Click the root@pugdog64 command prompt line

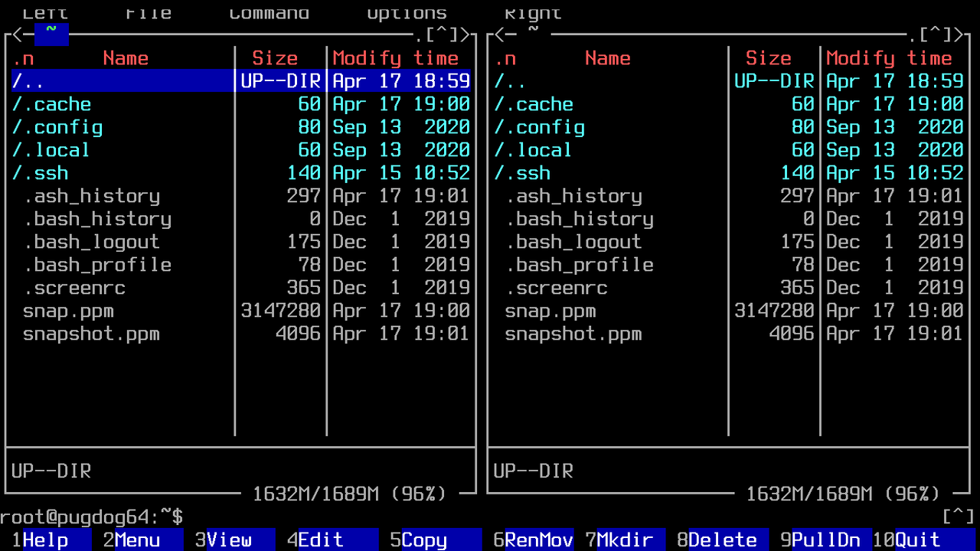(91, 517)
